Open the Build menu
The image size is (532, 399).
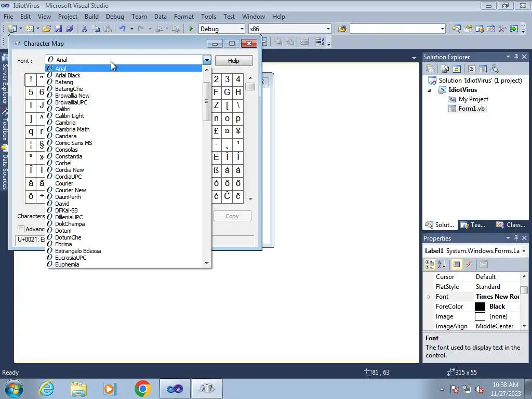[91, 16]
